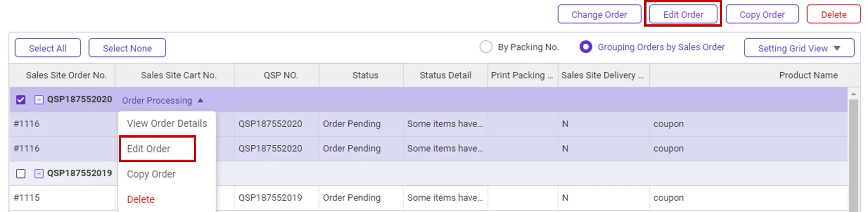
Task: Click the Select All button
Action: (48, 48)
